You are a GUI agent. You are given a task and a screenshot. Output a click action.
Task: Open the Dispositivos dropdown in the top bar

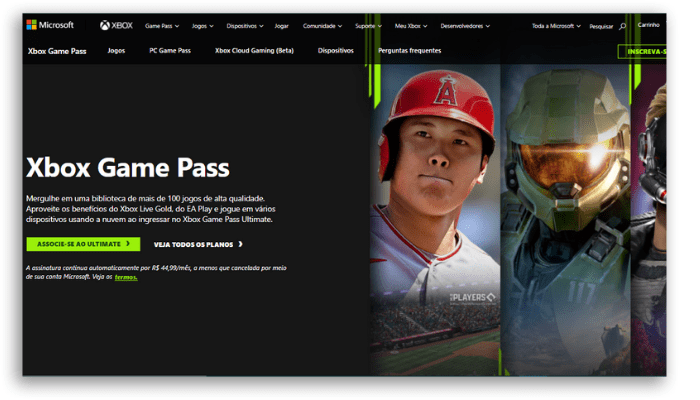coord(245,26)
